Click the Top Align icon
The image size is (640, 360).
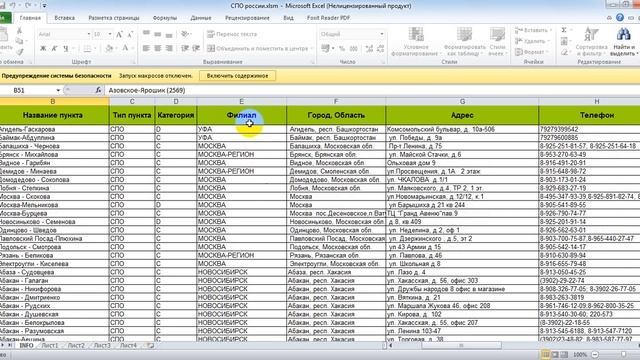(146, 34)
